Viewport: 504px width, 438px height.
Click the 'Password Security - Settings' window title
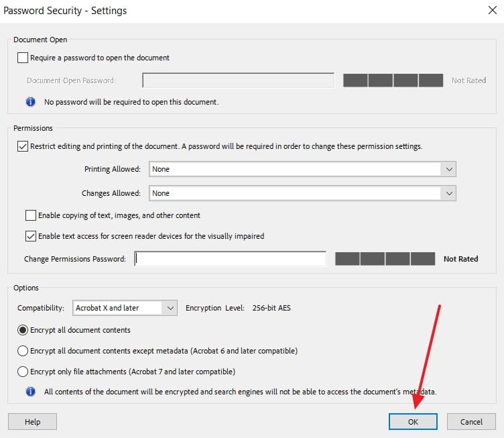(65, 11)
